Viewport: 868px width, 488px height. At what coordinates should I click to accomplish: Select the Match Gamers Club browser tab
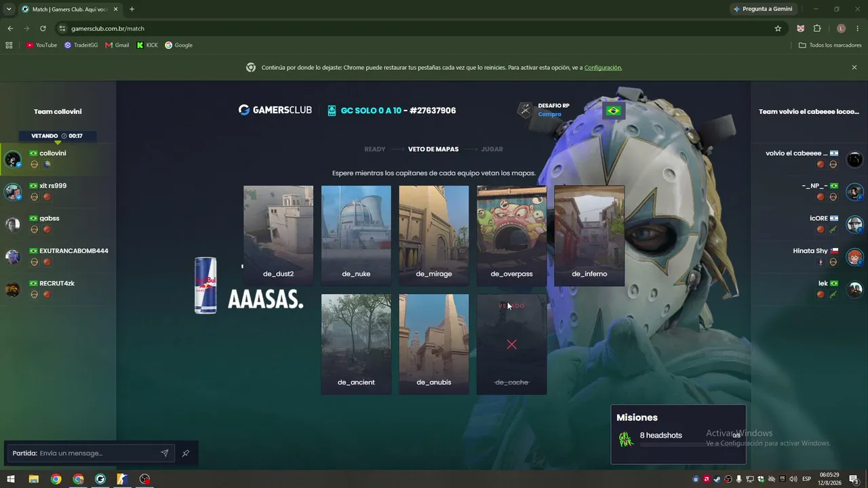[69, 9]
